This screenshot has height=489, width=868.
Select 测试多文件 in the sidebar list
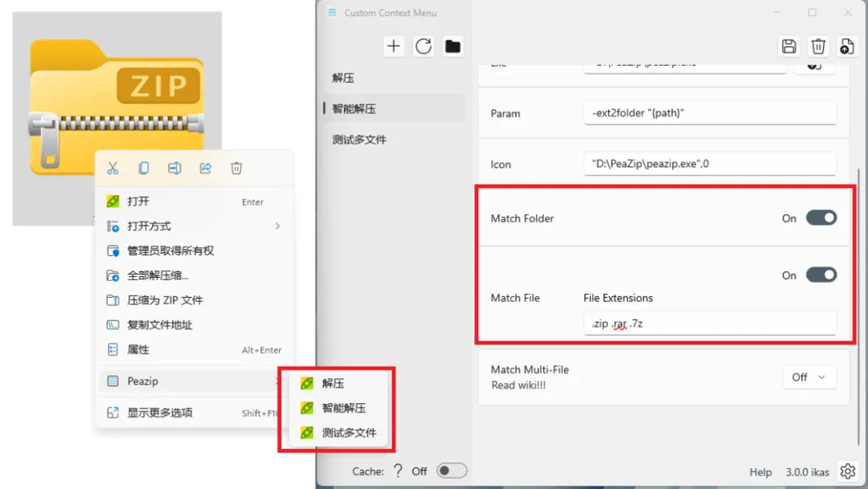click(x=394, y=140)
